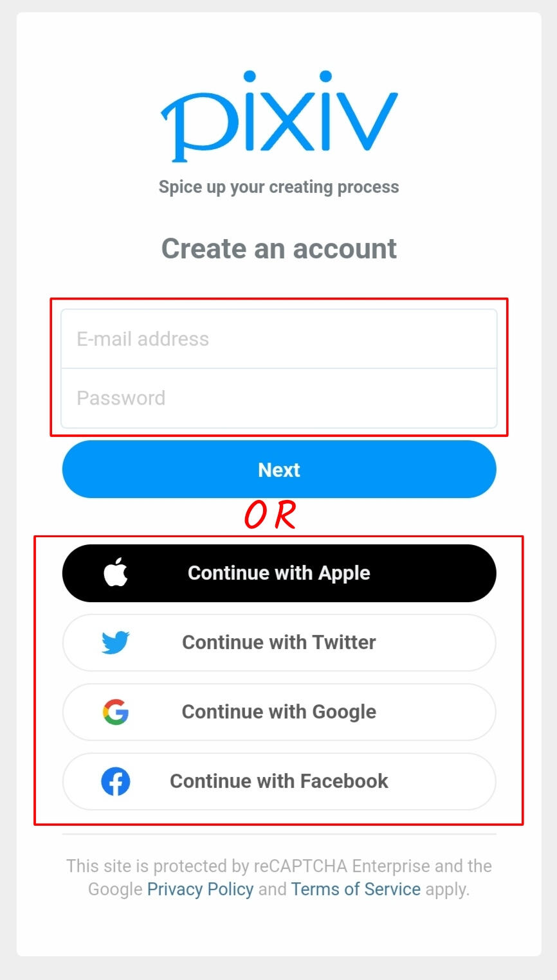557x980 pixels.
Task: Focus the E-mail address field
Action: [279, 339]
